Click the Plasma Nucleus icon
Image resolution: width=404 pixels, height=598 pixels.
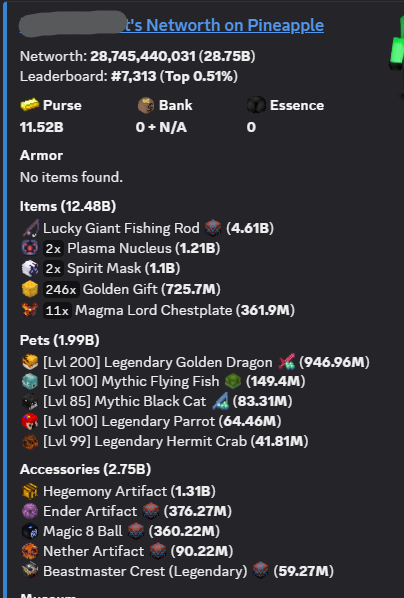coord(30,248)
